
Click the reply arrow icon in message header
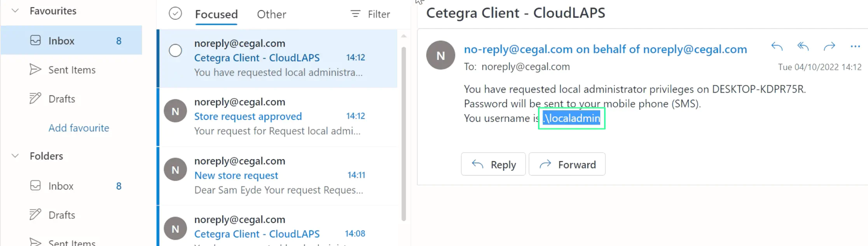[x=777, y=47]
